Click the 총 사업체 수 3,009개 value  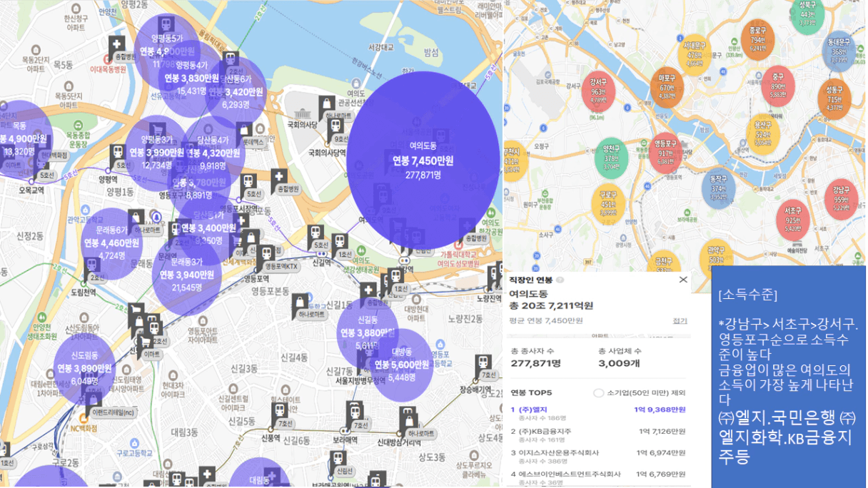tap(619, 364)
